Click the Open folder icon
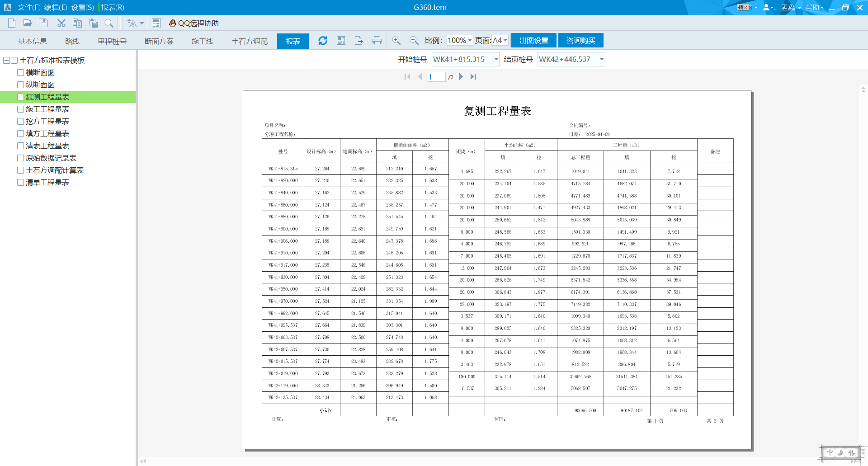The height and width of the screenshot is (466, 868). tap(28, 23)
